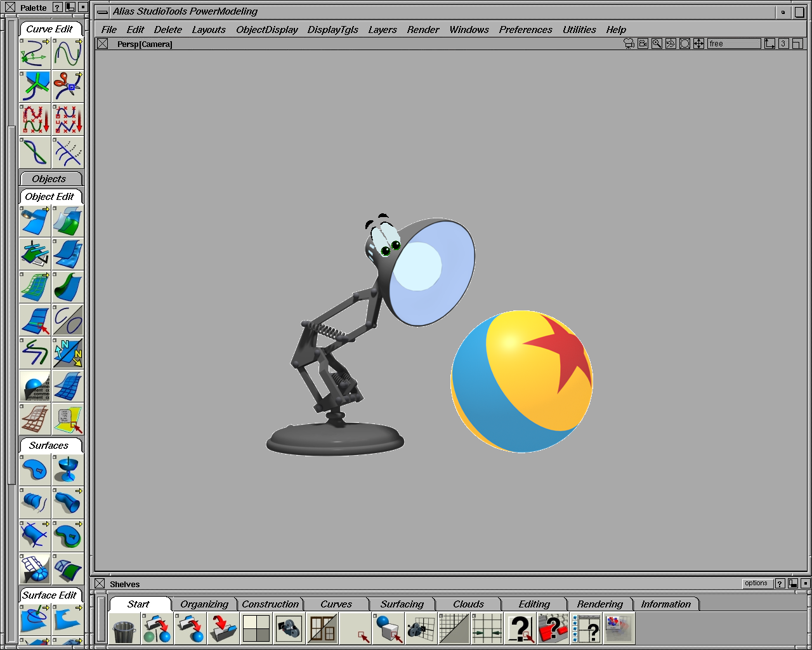
Task: Collapse the Curve Edit palette section
Action: (49, 29)
